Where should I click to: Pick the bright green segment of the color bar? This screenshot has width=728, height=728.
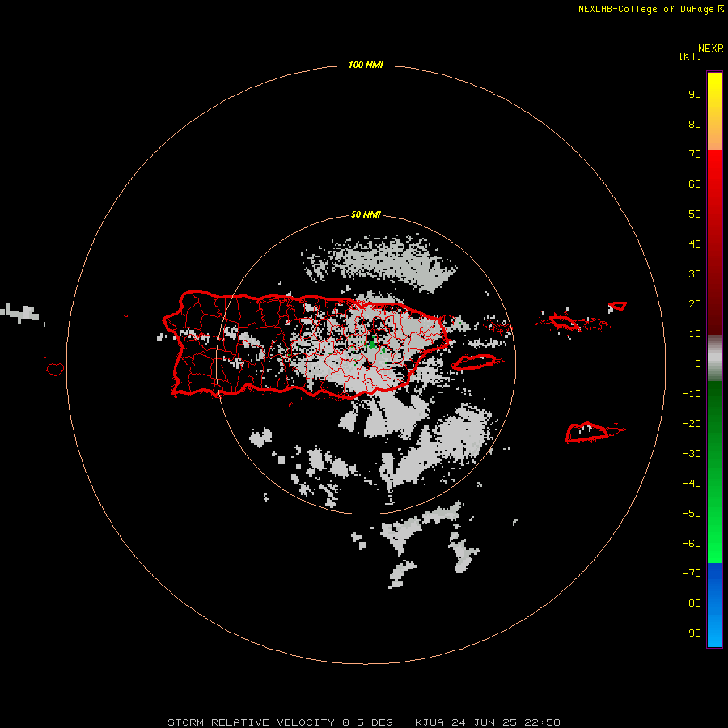(x=714, y=472)
